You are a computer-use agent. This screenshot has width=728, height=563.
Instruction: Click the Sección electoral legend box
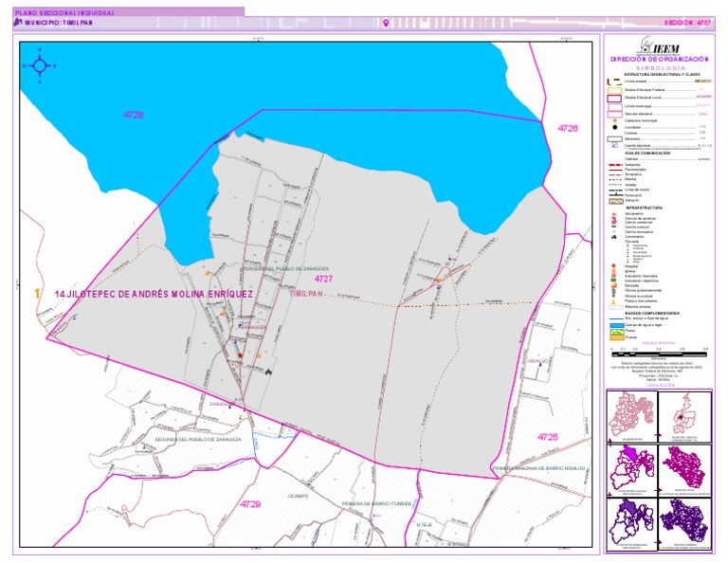[x=614, y=114]
